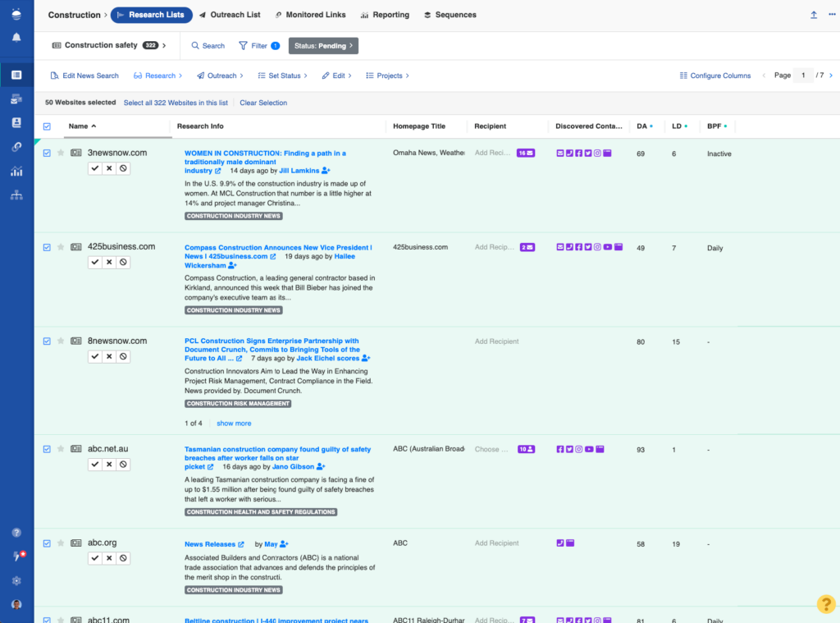The image size is (840, 623).
Task: Open the link chain sidebar icon
Action: point(16,147)
